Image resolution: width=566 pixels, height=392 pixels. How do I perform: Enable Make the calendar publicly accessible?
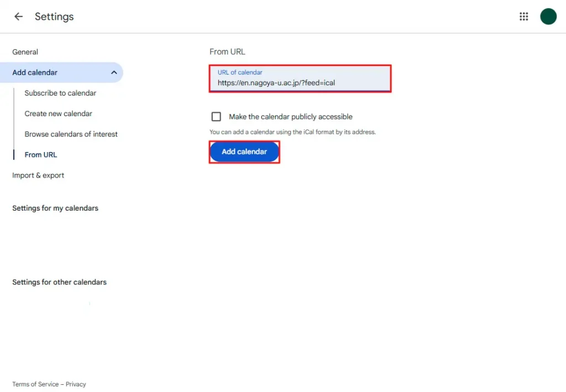[x=216, y=116]
